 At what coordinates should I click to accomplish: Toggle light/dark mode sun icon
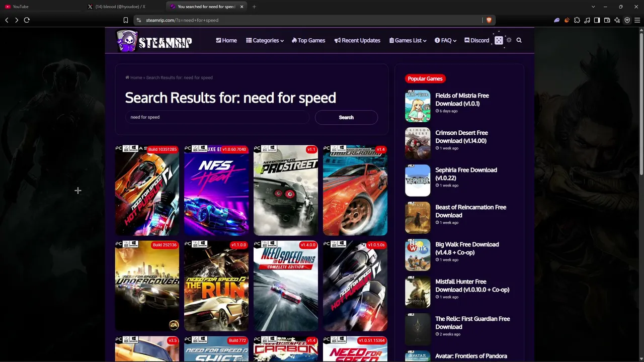click(x=509, y=40)
